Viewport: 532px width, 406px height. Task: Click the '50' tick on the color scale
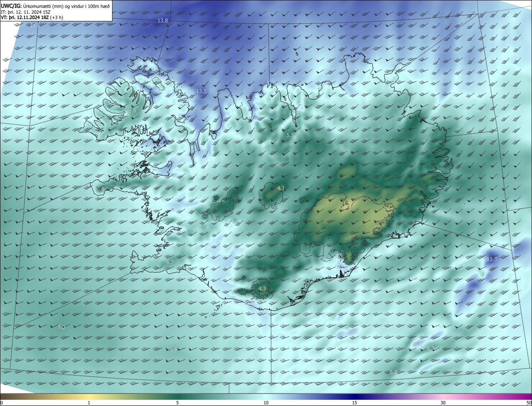click(x=529, y=403)
